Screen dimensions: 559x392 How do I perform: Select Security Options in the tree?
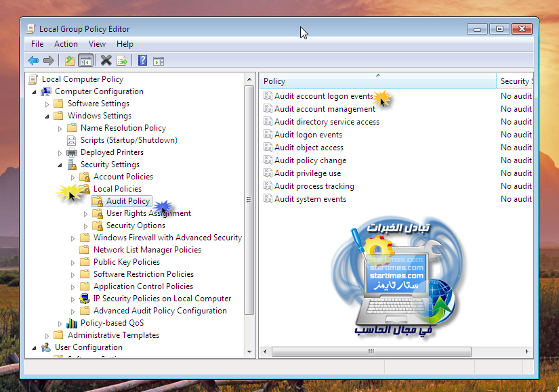135,225
